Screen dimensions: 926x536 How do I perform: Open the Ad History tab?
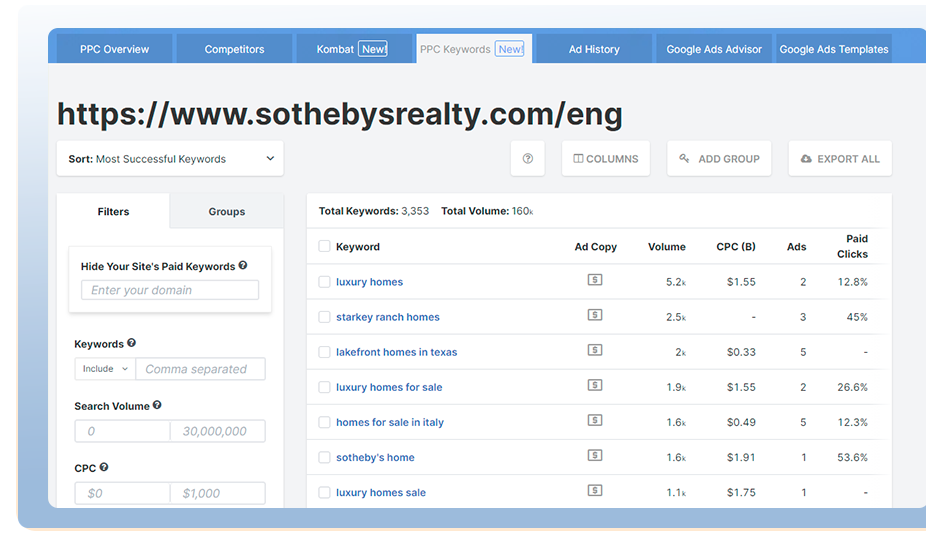click(x=594, y=49)
